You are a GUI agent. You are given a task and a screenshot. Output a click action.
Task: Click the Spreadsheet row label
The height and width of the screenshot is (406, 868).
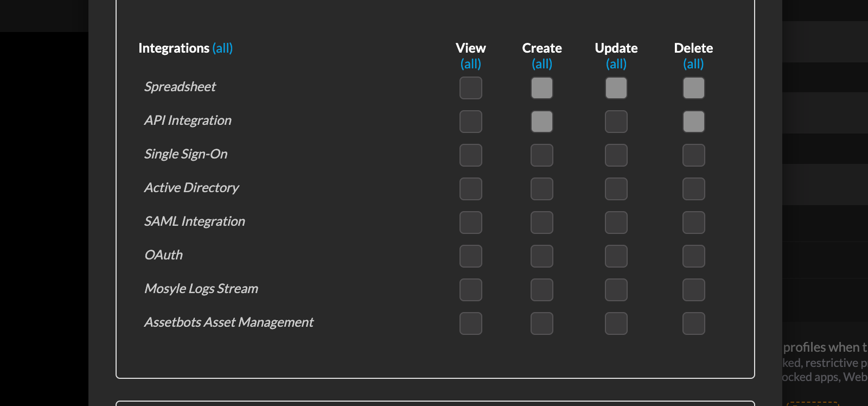(180, 87)
